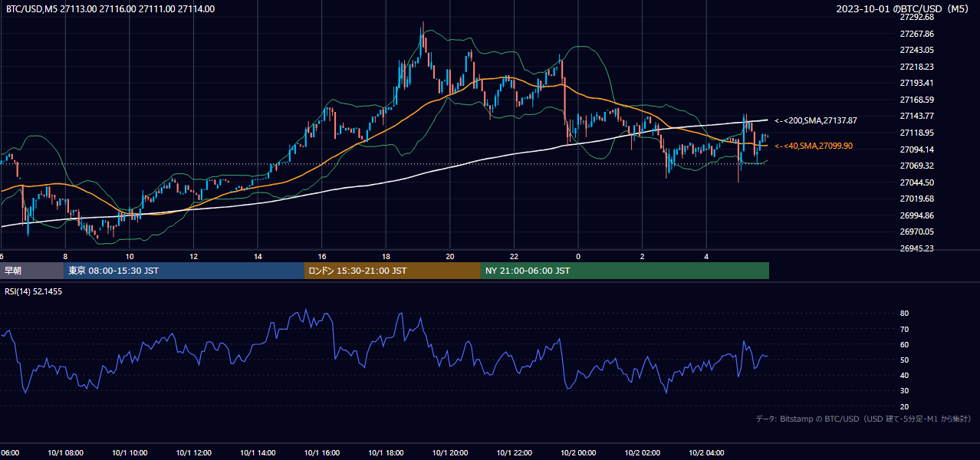Click price axis value 27168.59
Viewport: 980px width, 460px height.
917,100
